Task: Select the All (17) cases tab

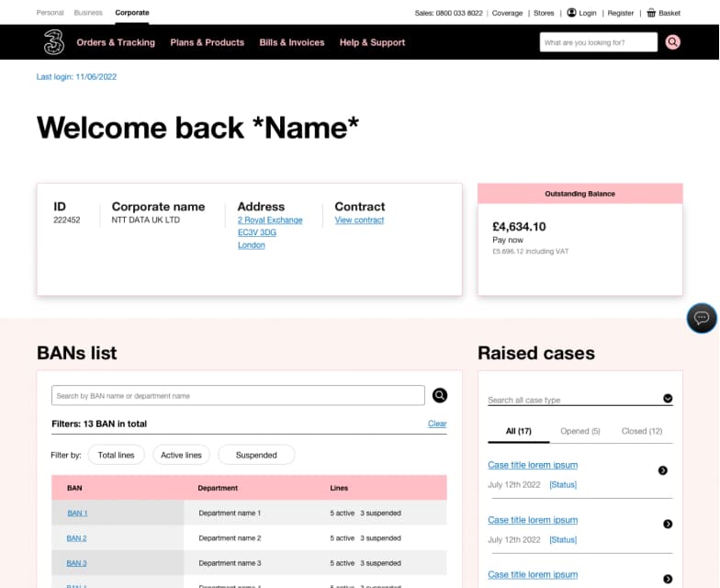Action: (518, 432)
